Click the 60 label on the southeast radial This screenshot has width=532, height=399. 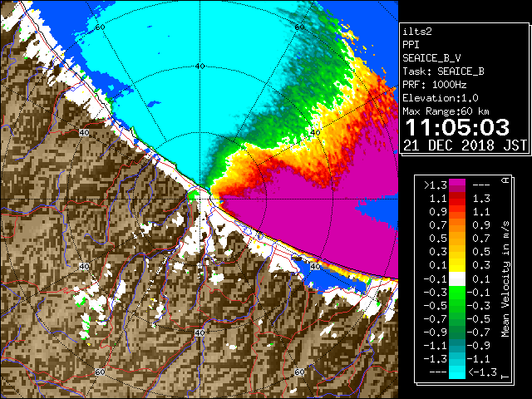pos(299,372)
